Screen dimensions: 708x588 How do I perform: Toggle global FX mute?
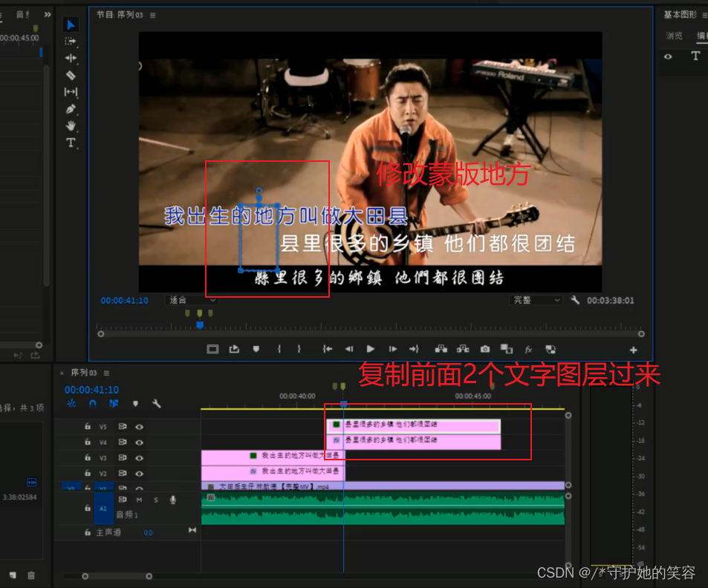pyautogui.click(x=528, y=349)
